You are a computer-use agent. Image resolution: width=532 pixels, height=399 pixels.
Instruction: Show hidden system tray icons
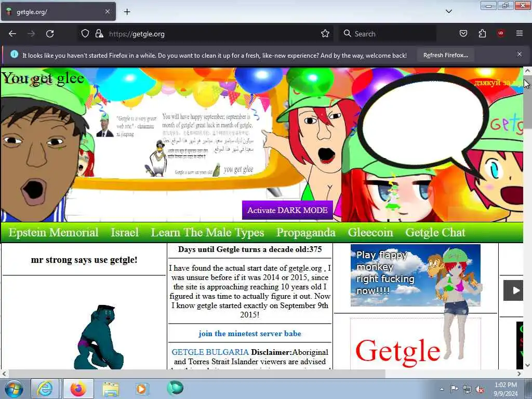pos(442,389)
